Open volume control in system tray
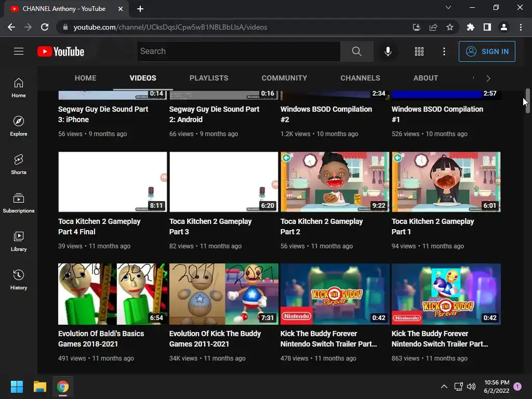 (x=471, y=387)
